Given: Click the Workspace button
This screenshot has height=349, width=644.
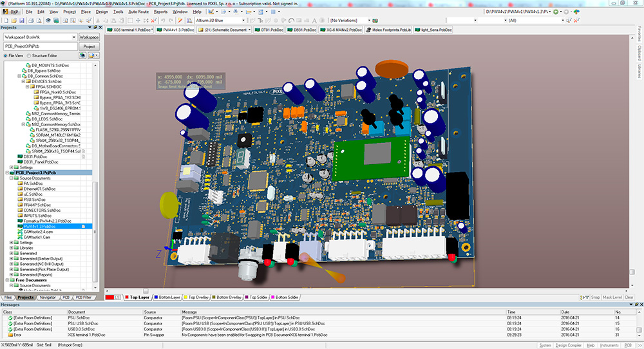Looking at the screenshot, I should 89,37.
